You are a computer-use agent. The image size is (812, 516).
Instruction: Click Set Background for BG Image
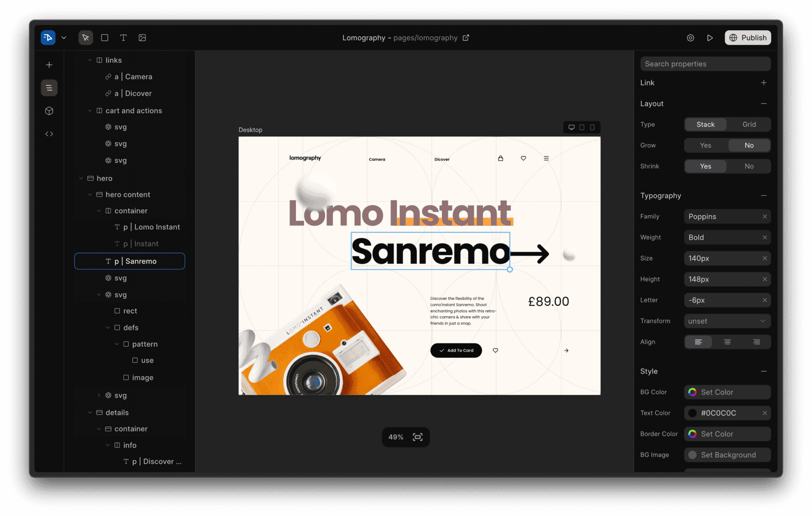click(727, 455)
